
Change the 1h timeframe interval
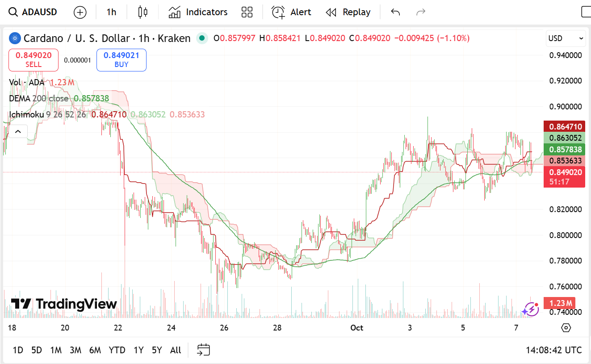[x=111, y=12]
